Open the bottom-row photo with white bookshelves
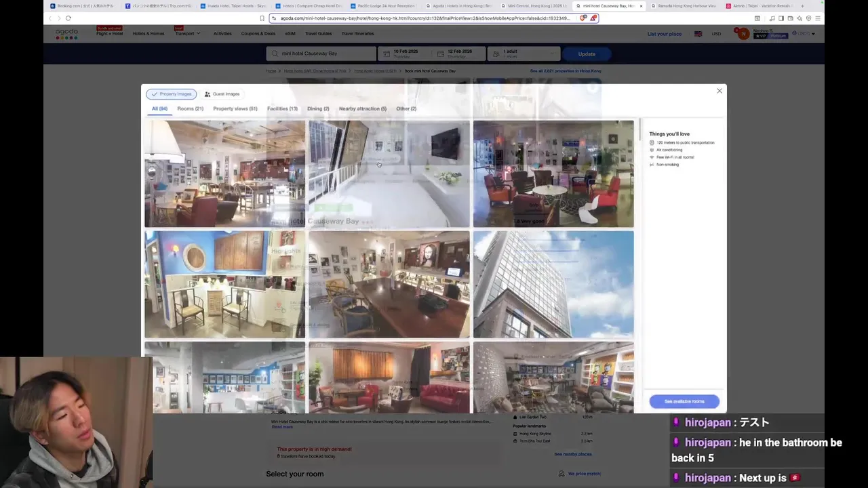The width and height of the screenshot is (868, 488). pos(224,377)
